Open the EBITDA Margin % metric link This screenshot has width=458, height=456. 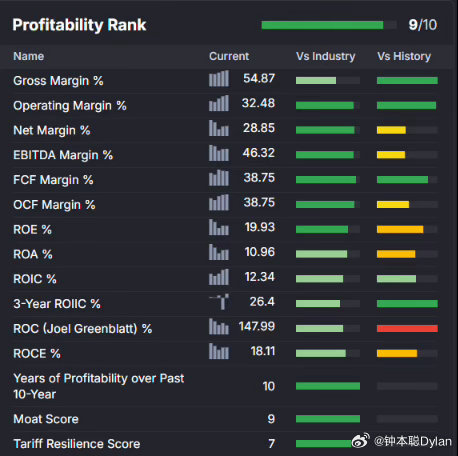point(63,155)
